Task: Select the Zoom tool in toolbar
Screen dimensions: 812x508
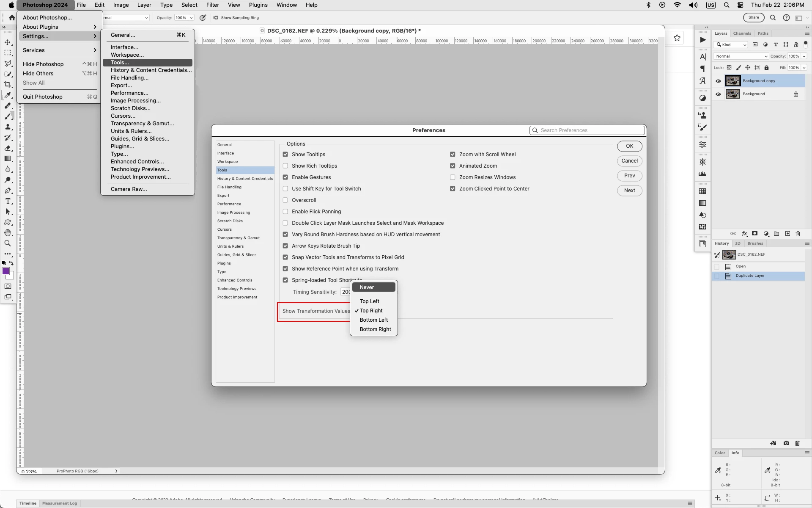Action: click(8, 243)
